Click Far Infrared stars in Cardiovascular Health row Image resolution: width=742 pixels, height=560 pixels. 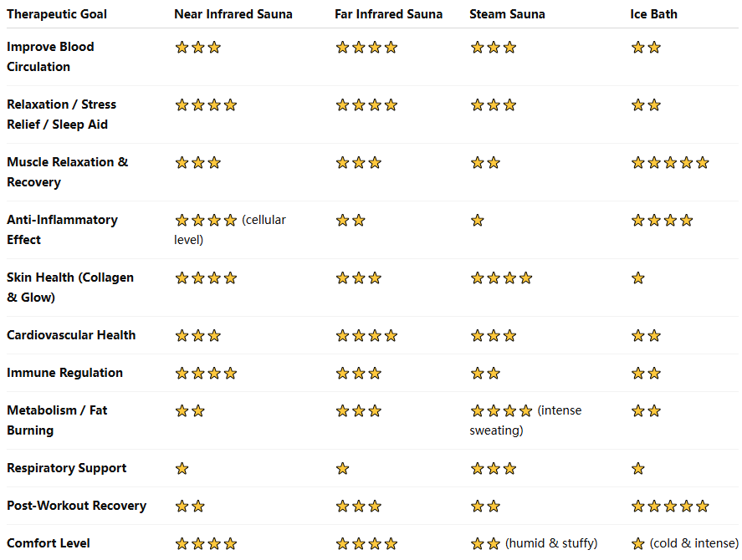pyautogui.click(x=366, y=335)
